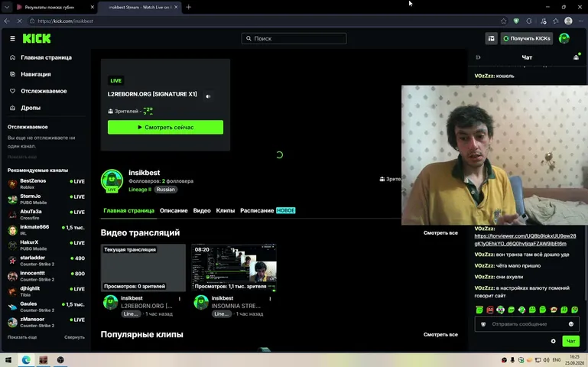Open browser three-dot settings menu
Image resolution: width=588 pixels, height=367 pixels.
tap(580, 21)
